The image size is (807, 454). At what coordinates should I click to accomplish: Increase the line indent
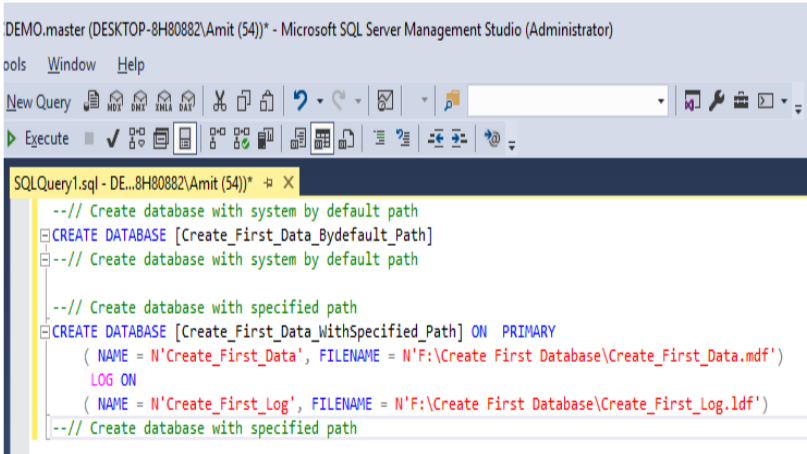pos(459,138)
